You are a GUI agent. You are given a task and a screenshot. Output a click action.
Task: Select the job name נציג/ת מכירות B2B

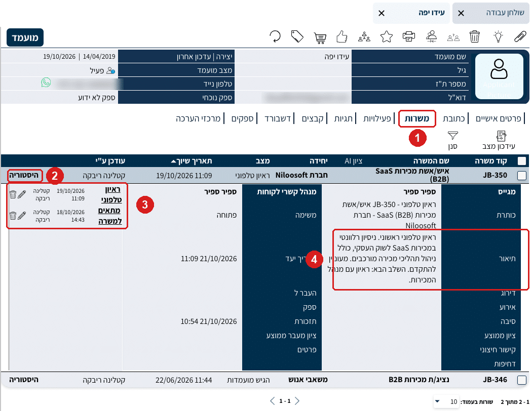click(419, 380)
